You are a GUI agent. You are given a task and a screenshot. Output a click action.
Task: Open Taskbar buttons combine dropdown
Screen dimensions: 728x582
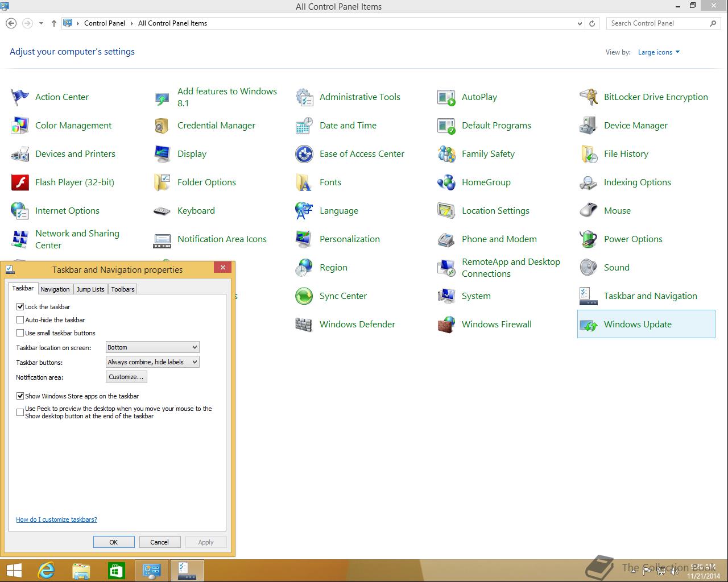point(152,362)
